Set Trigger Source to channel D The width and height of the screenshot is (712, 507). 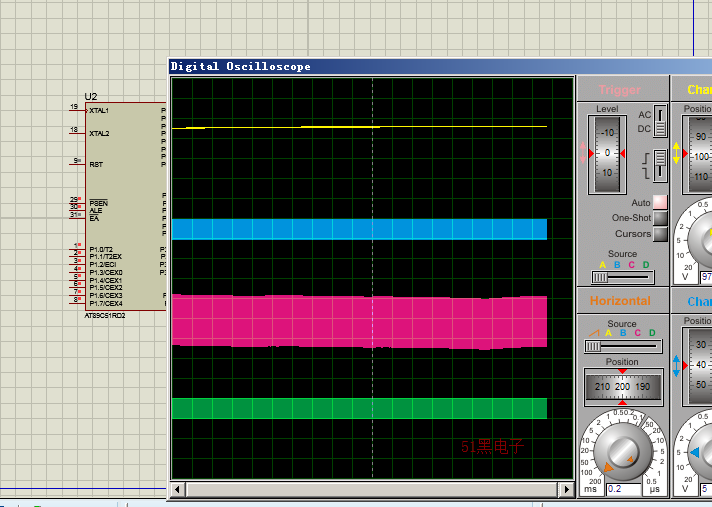coord(646,265)
